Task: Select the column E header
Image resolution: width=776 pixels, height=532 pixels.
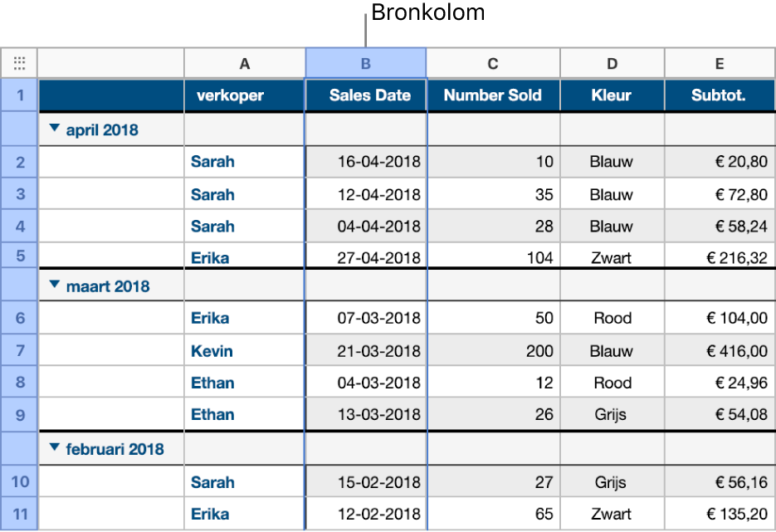Action: coord(719,62)
